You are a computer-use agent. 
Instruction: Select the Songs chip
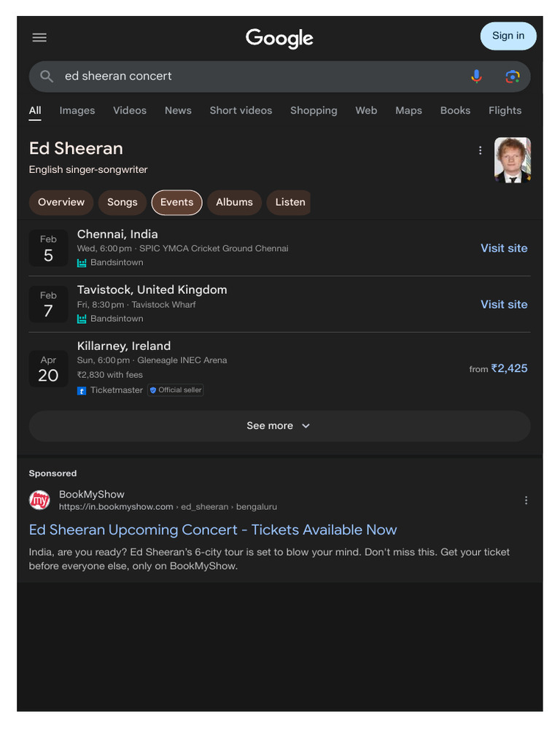click(x=122, y=202)
